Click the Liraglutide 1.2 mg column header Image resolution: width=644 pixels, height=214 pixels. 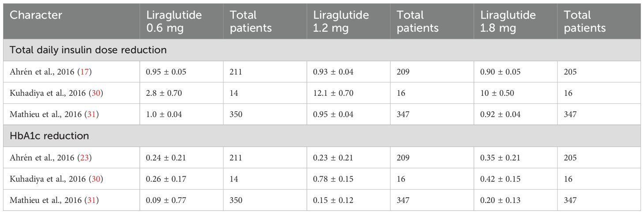click(341, 21)
